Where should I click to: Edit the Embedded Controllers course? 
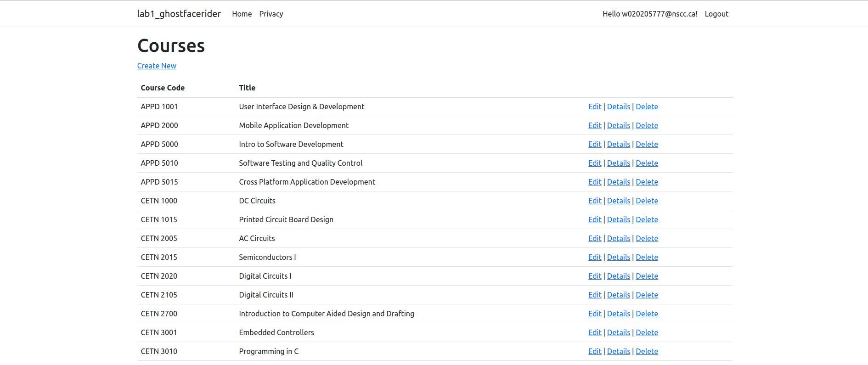coord(594,332)
